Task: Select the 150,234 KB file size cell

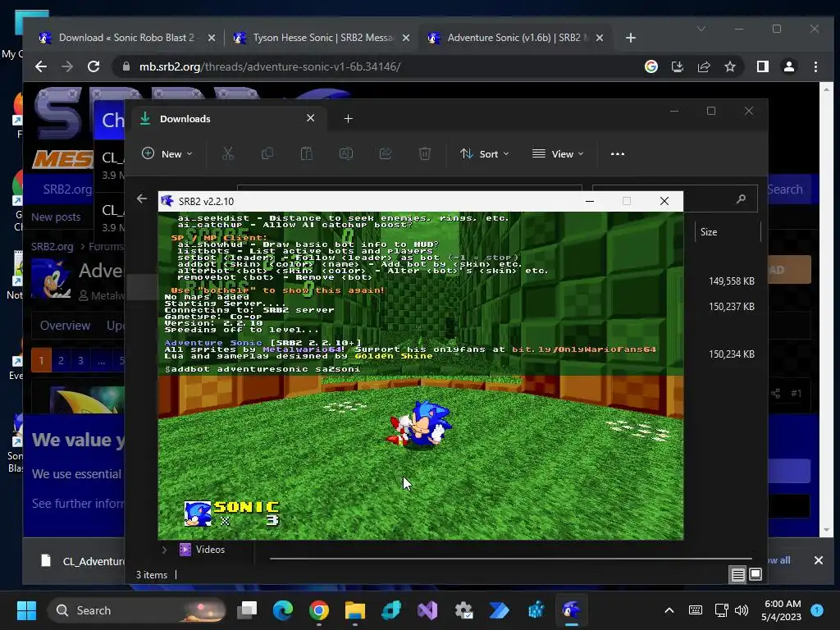Action: 731,354
